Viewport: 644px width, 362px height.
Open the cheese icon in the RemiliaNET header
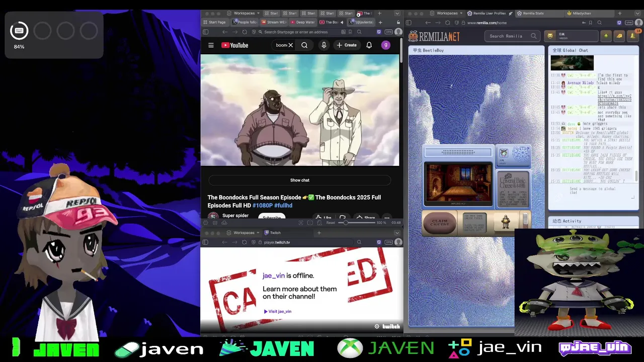(619, 36)
